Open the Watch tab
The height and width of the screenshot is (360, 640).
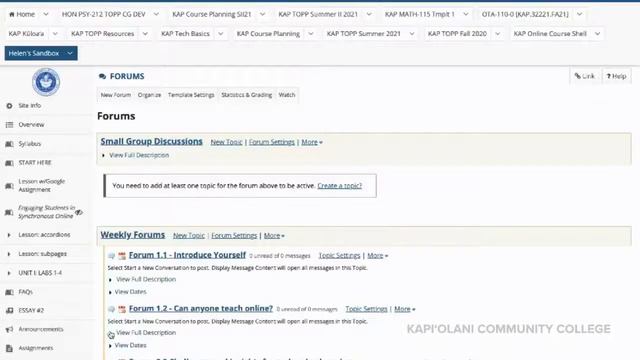pos(287,95)
